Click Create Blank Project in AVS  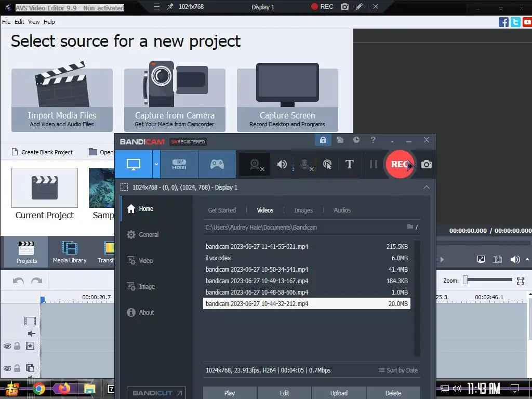point(43,152)
